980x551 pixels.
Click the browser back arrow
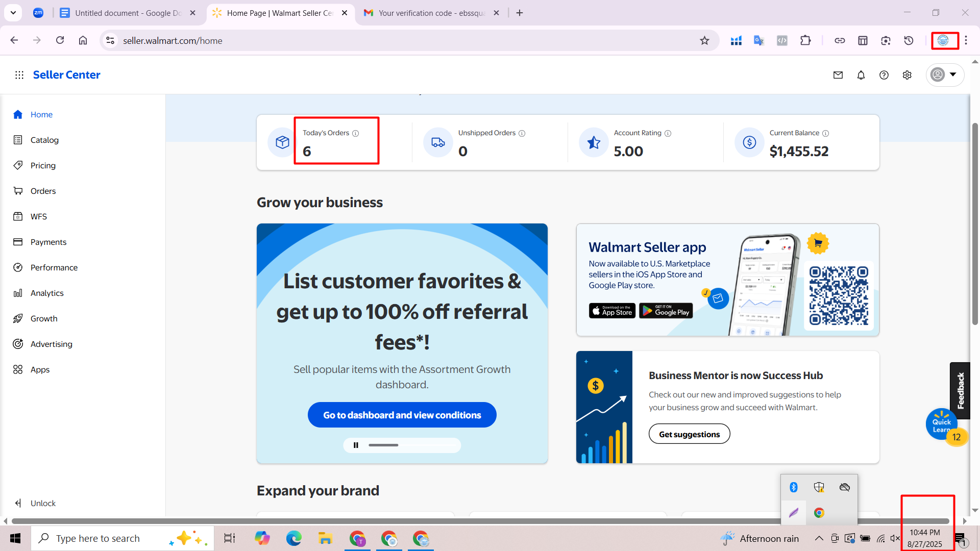click(14, 40)
